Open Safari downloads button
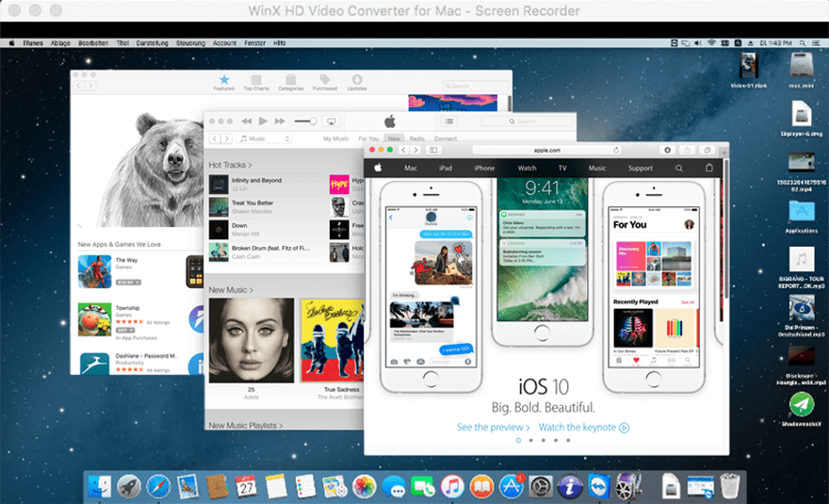 (x=667, y=150)
